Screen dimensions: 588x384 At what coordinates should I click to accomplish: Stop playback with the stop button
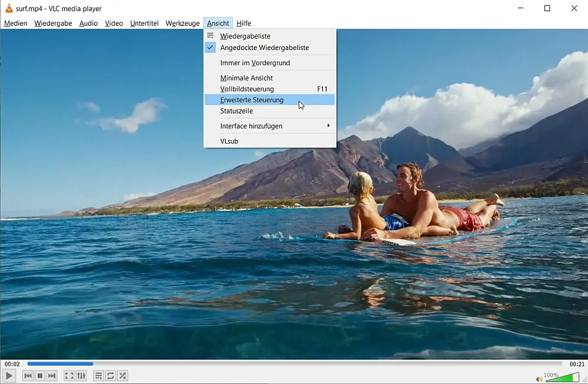coord(40,375)
